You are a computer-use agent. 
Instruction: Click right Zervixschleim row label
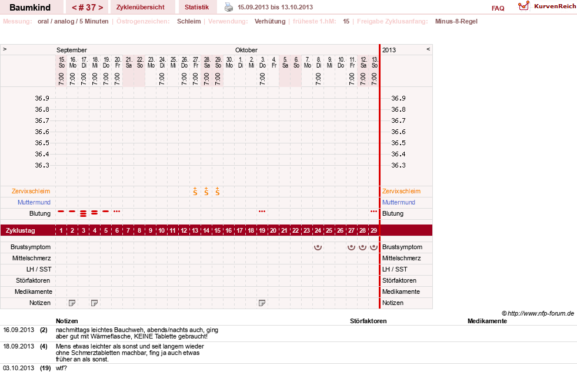[x=401, y=191]
